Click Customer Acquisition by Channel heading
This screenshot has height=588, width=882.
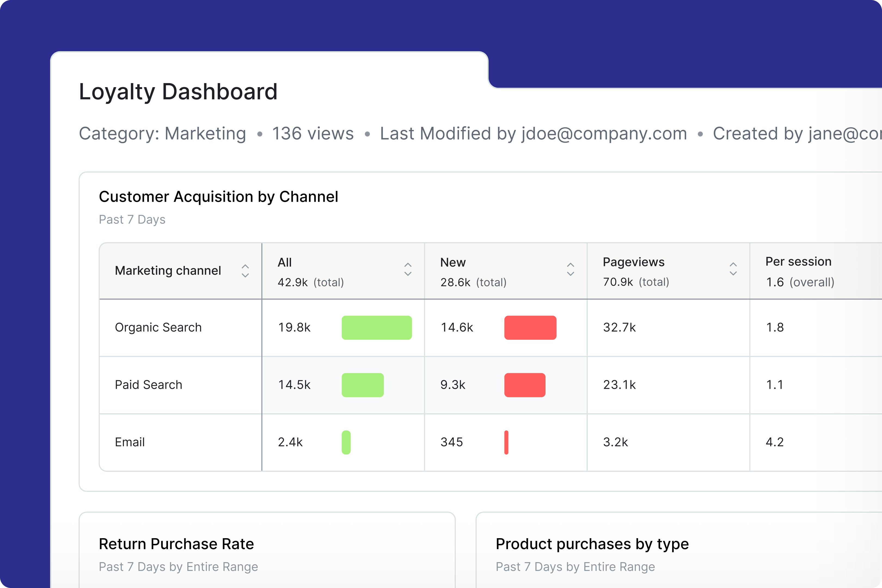coord(218,197)
